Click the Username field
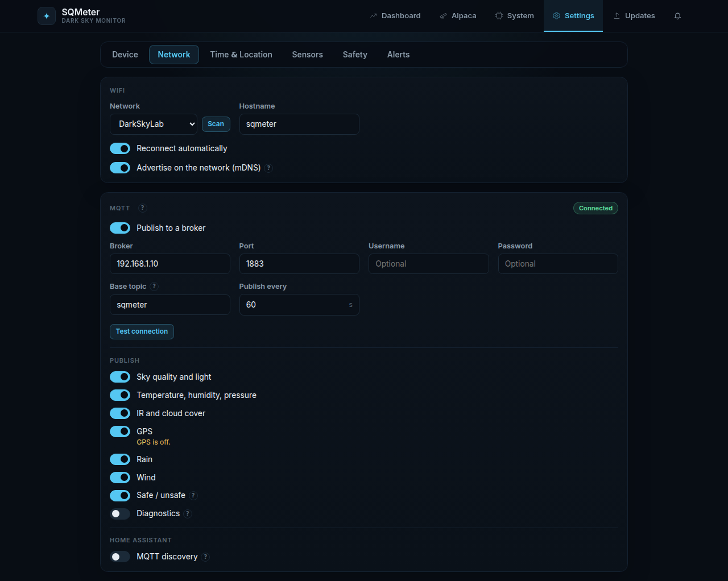The image size is (728, 581). click(x=429, y=264)
